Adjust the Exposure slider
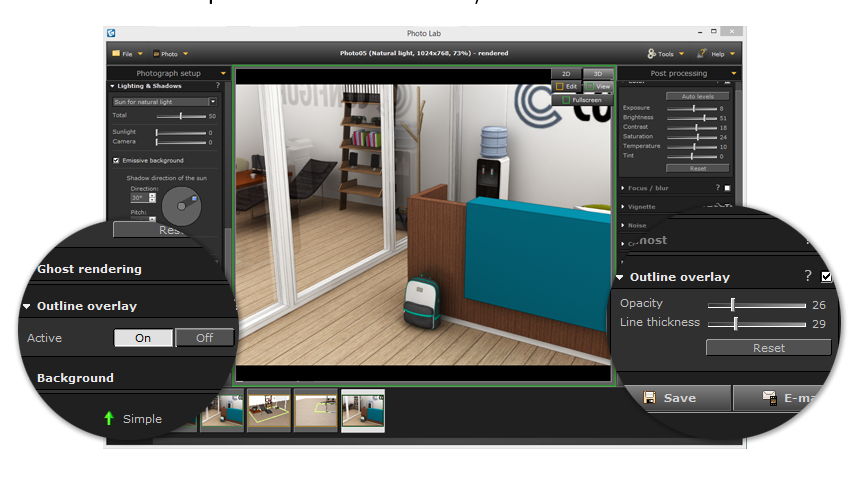856x484 pixels. click(692, 109)
